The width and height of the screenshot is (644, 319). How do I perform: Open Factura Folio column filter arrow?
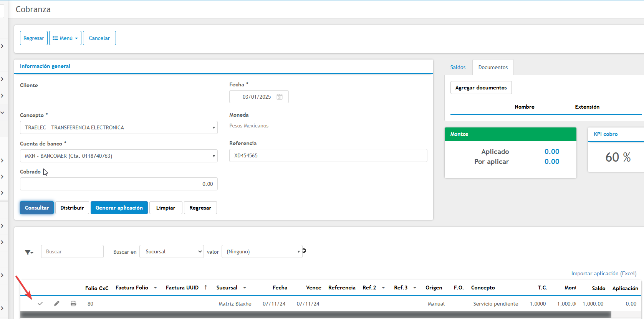click(x=156, y=288)
